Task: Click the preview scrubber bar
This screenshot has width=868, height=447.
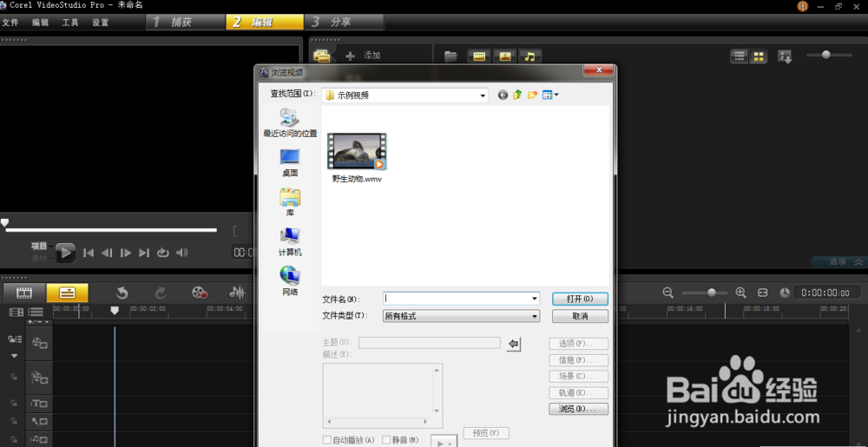Action: pyautogui.click(x=111, y=230)
